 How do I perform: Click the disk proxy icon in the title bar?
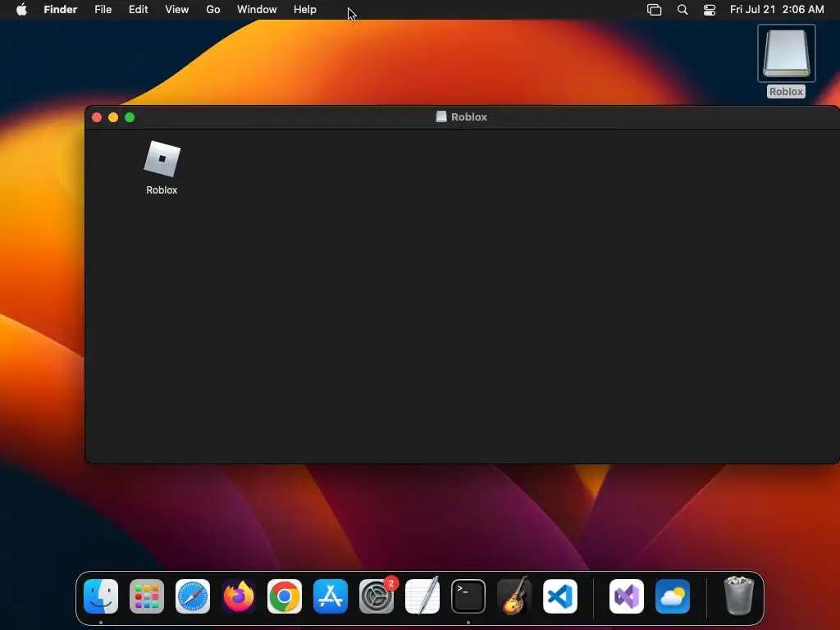pos(441,116)
